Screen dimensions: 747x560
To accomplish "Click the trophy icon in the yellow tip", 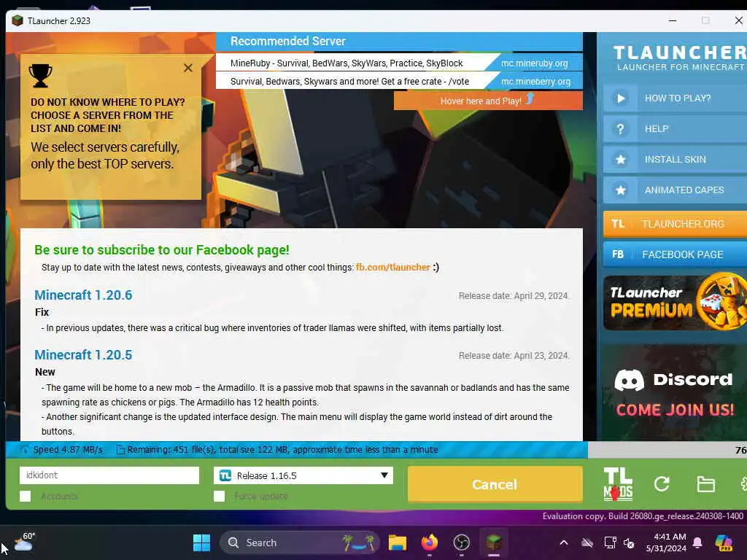I will [41, 76].
